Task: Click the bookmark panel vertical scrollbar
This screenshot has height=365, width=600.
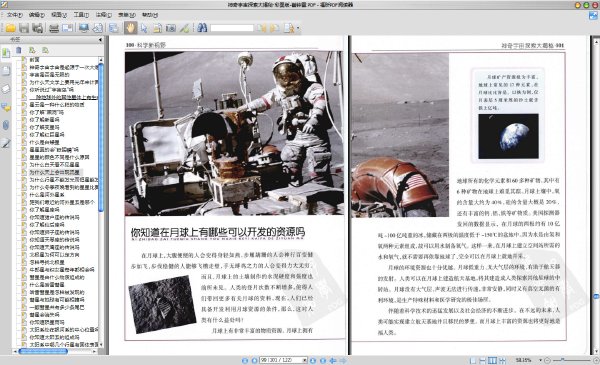Action: 101,137
